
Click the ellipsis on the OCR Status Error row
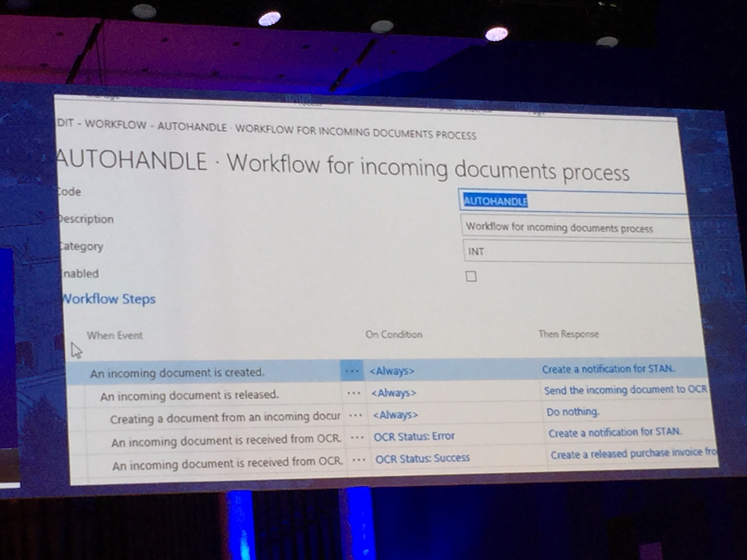pyautogui.click(x=357, y=438)
